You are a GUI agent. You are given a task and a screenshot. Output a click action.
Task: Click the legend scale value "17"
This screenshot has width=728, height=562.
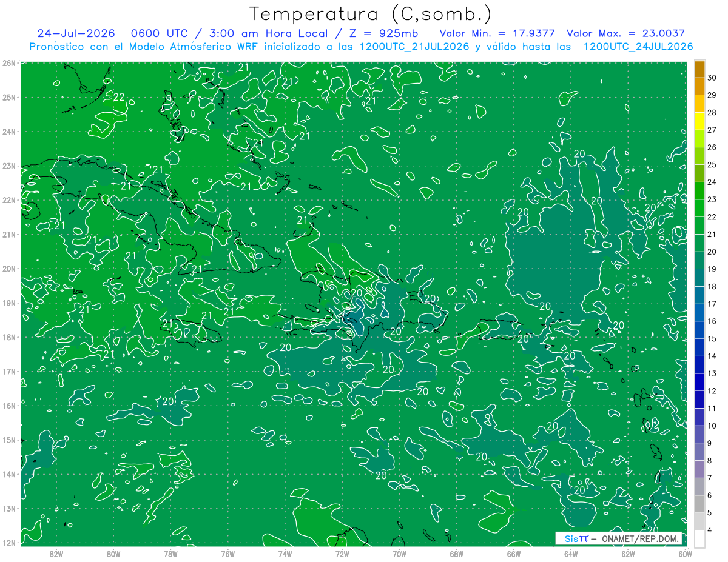[x=712, y=304]
